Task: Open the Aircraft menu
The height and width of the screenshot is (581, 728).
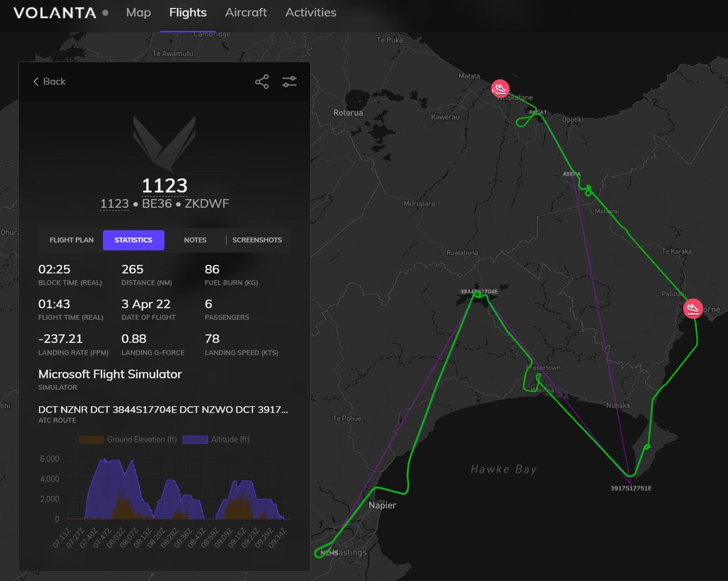Action: coord(246,12)
